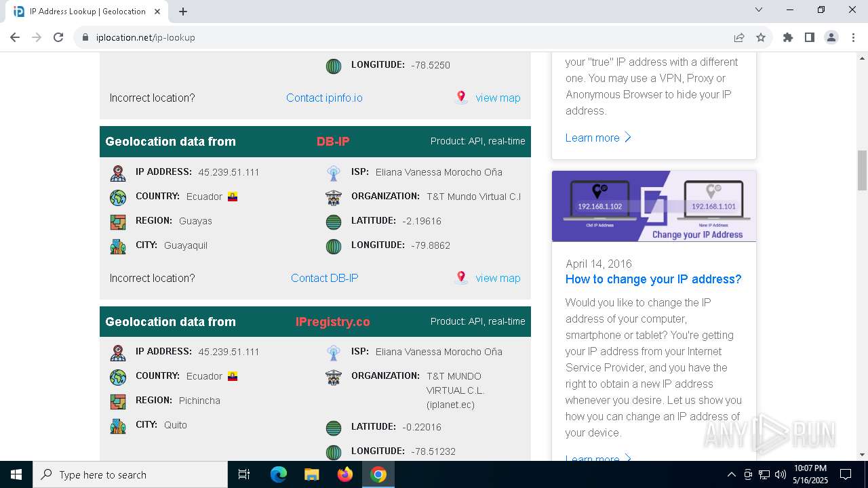Screen dimensions: 868x488
Task: Click the DB-IP provider heading
Action: (x=333, y=142)
